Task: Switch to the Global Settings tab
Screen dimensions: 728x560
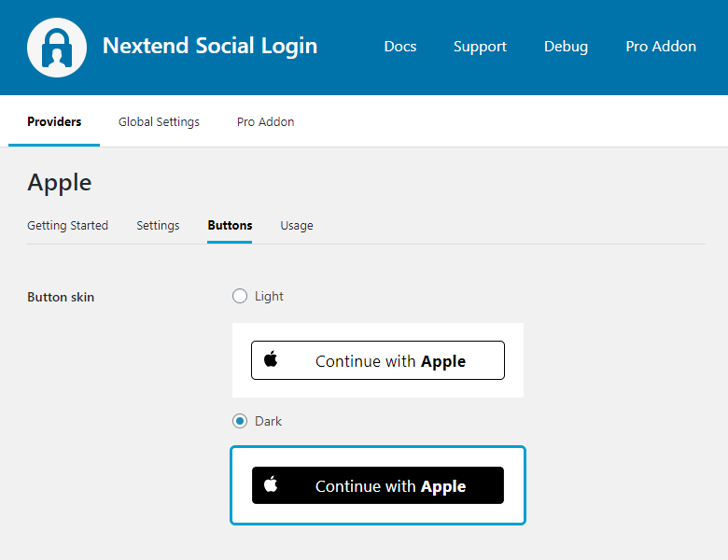Action: tap(159, 121)
